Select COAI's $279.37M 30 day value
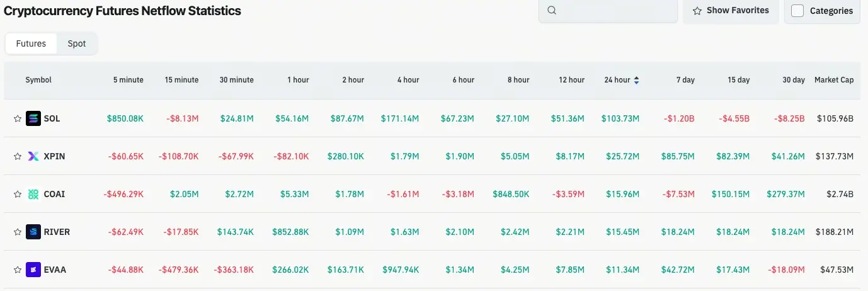The height and width of the screenshot is (291, 868). [785, 194]
